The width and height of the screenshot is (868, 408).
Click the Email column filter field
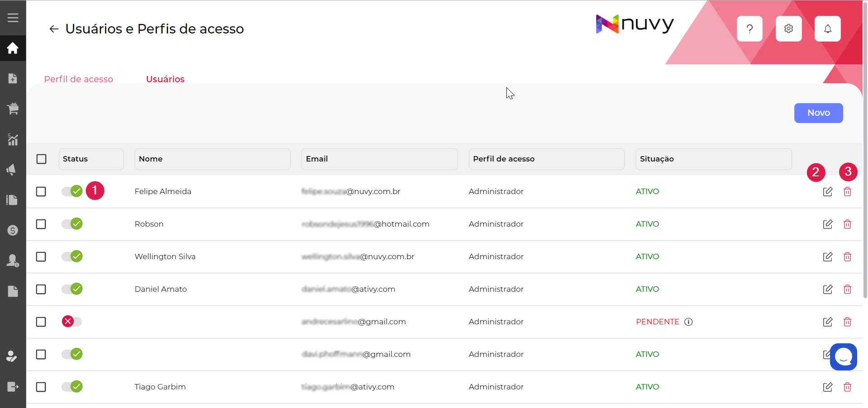tap(379, 159)
